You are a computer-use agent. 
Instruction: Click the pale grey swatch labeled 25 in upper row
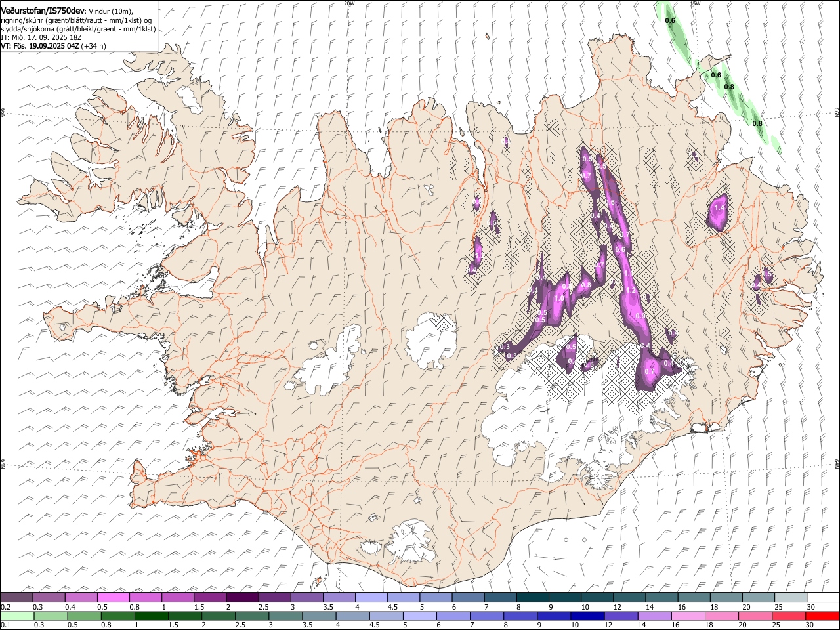tap(791, 598)
